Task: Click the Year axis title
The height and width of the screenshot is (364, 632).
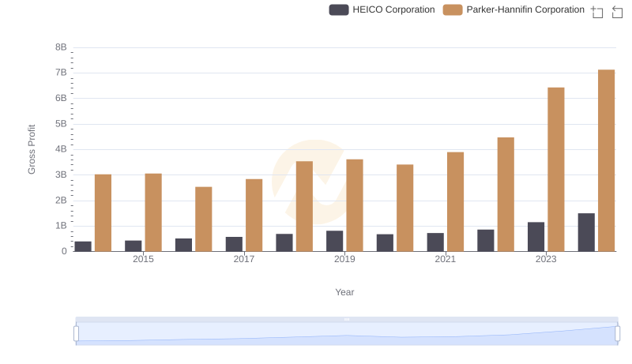Action: click(x=344, y=292)
